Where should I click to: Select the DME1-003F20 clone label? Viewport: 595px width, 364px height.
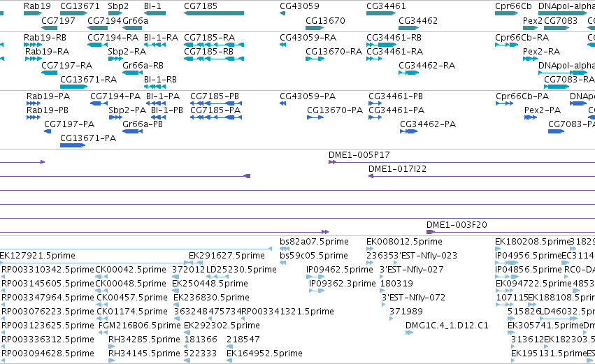tap(457, 225)
